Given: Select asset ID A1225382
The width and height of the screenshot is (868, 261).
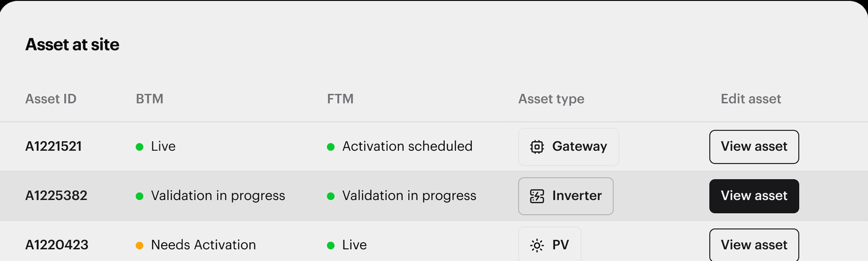Looking at the screenshot, I should [x=56, y=195].
